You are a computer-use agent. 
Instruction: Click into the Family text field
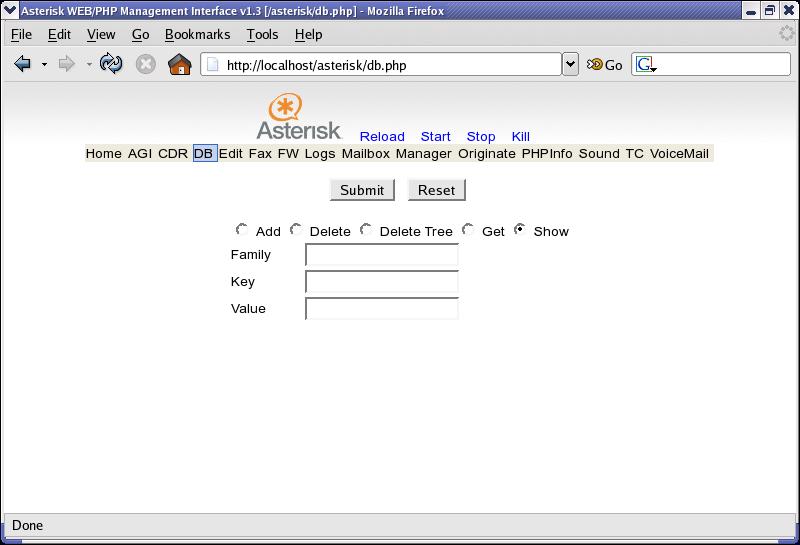(x=381, y=255)
